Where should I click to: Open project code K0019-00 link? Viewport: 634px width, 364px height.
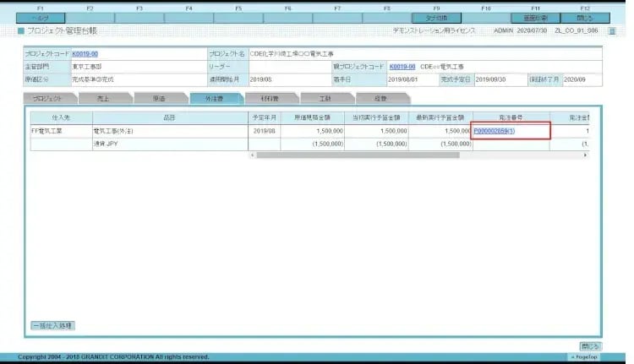(x=85, y=54)
